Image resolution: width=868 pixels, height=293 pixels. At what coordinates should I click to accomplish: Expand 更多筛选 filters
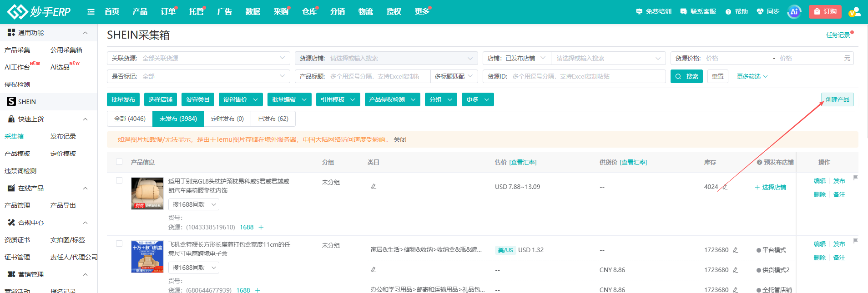click(x=752, y=76)
